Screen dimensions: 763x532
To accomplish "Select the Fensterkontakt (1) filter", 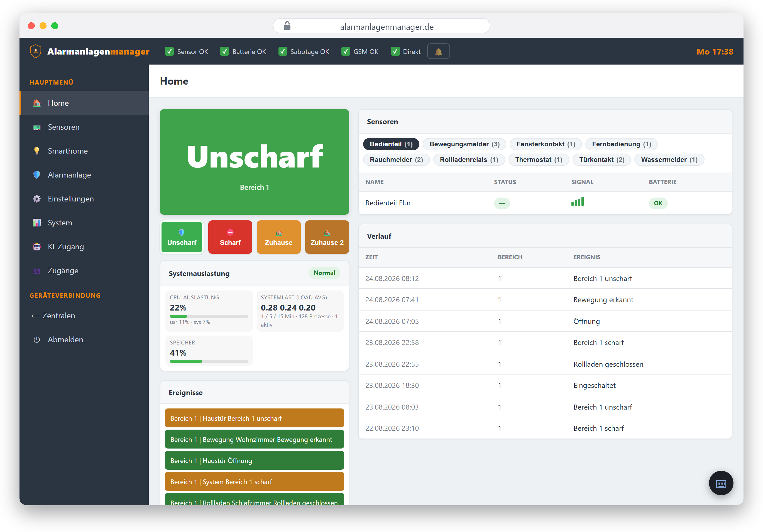I will point(546,144).
